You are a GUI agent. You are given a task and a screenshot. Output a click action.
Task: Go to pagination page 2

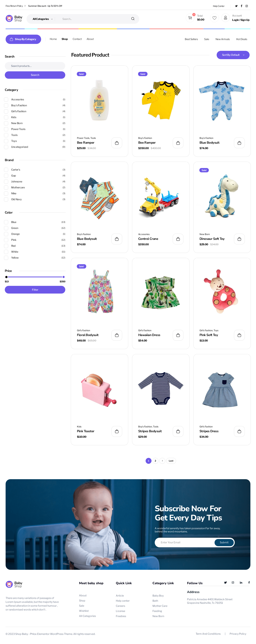[155, 461]
